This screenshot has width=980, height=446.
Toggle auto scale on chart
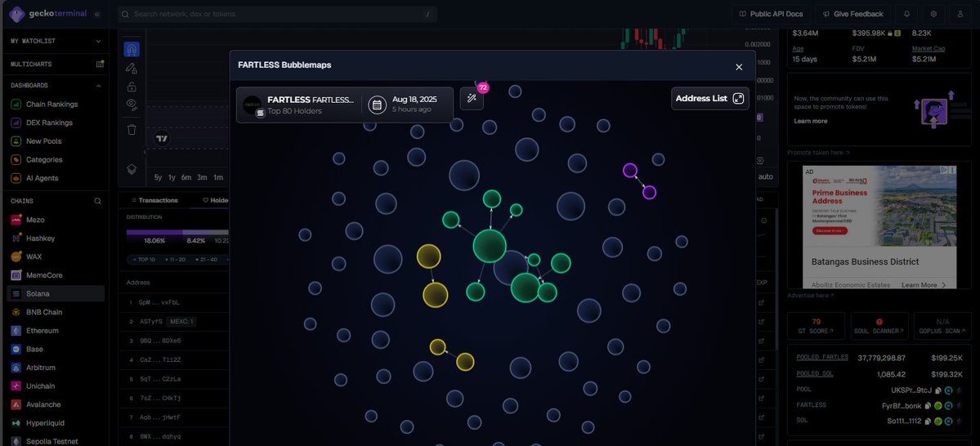pos(766,176)
